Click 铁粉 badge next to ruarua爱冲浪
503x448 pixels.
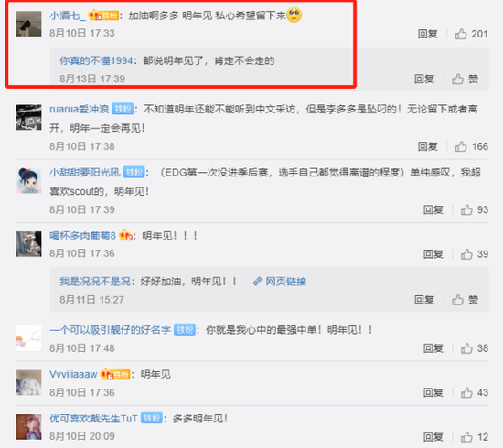tap(123, 110)
